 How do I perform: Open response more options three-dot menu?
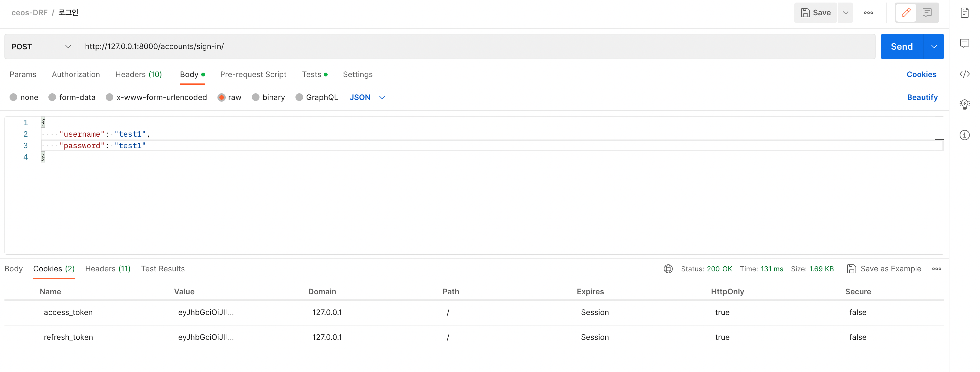pyautogui.click(x=937, y=269)
